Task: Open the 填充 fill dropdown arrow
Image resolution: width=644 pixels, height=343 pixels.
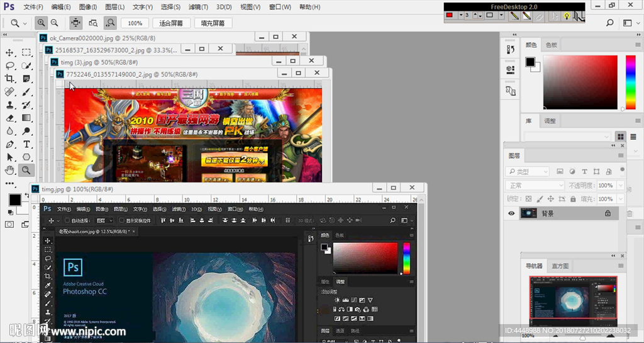Action: pyautogui.click(x=621, y=199)
